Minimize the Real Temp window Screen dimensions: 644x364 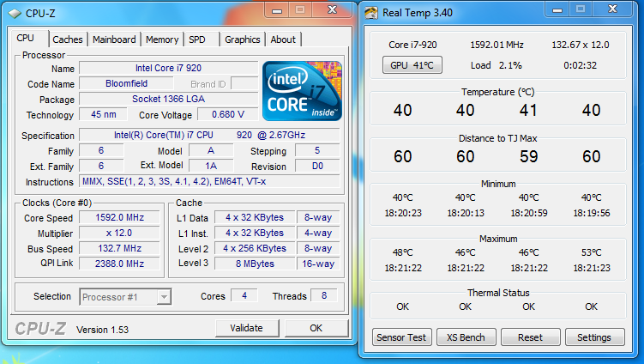pyautogui.click(x=557, y=9)
